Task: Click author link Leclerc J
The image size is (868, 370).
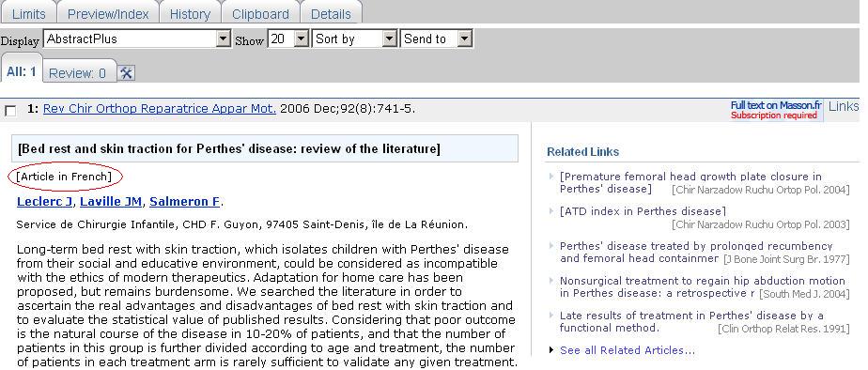Action: pyautogui.click(x=44, y=201)
